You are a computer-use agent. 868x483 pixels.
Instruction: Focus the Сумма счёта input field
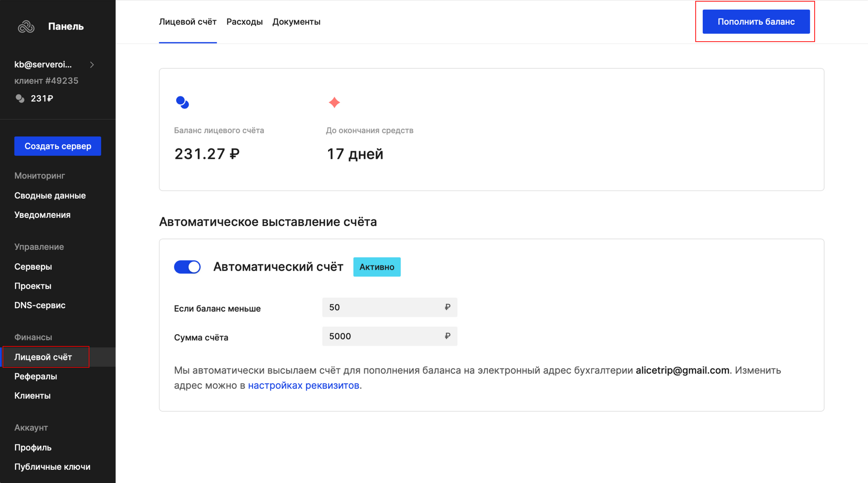point(382,336)
